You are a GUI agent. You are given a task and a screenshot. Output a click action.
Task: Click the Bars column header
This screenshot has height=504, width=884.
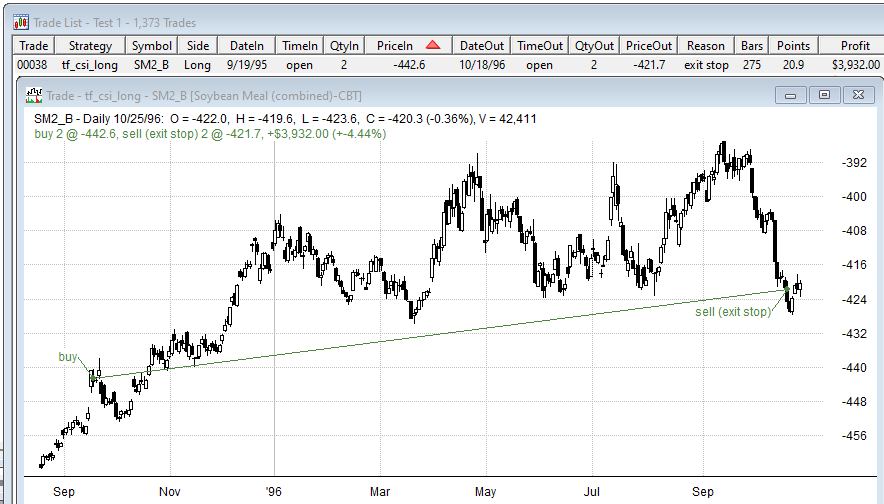pyautogui.click(x=752, y=45)
